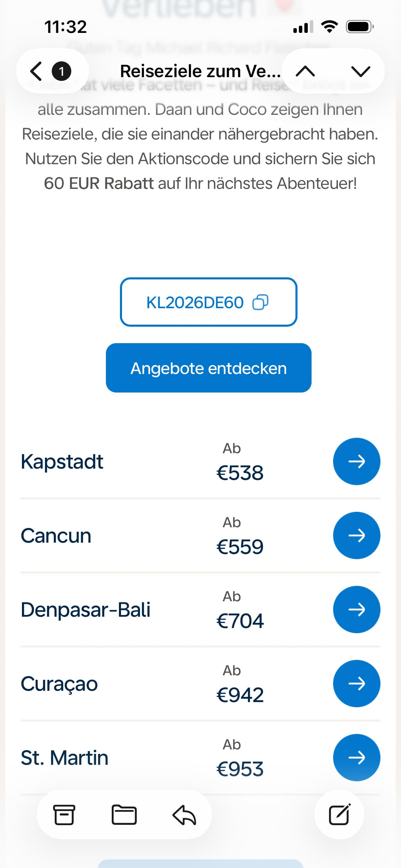Reply to this email
Image resolution: width=401 pixels, height=868 pixels.
(184, 815)
